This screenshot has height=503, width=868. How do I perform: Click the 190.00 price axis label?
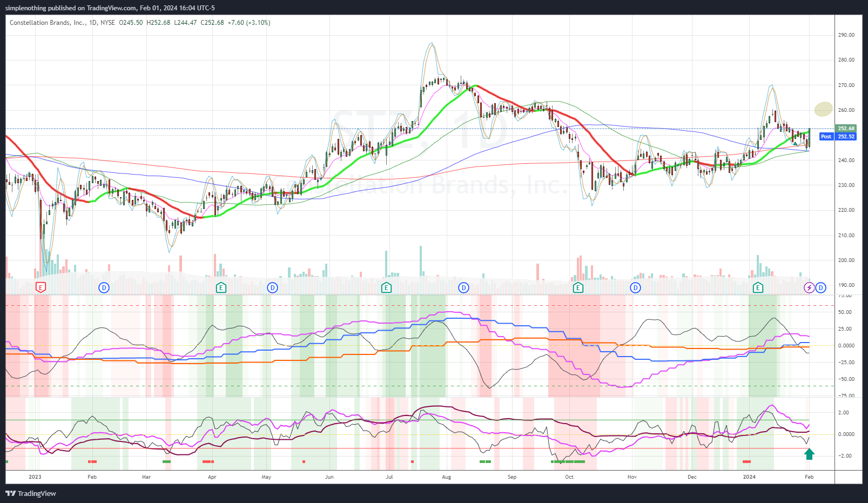click(846, 285)
